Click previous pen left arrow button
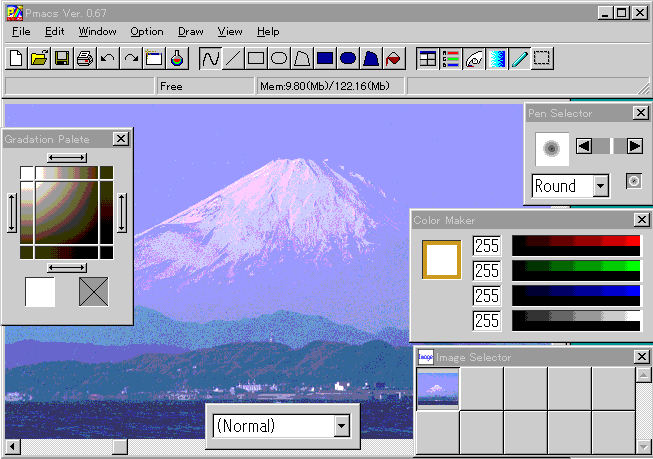This screenshot has height=459, width=653. (583, 146)
